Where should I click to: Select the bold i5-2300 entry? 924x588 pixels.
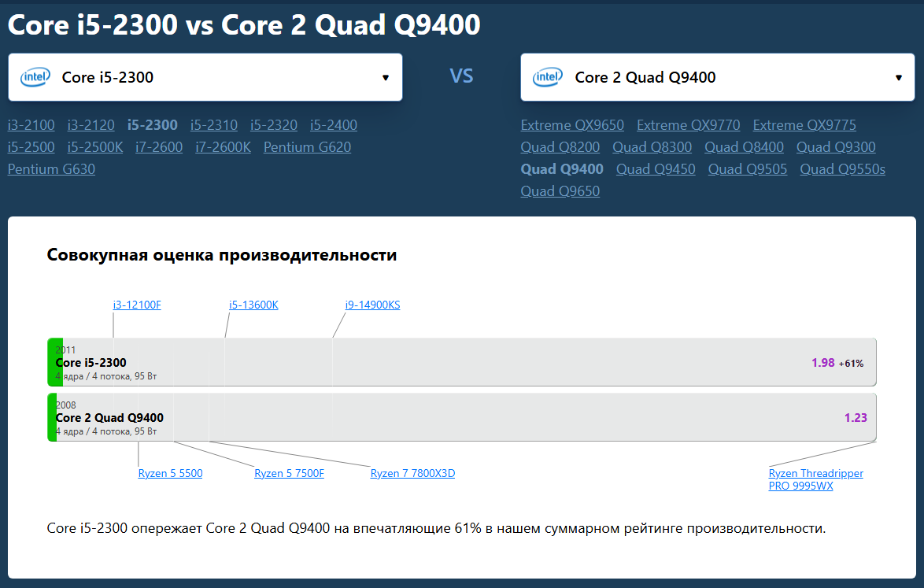153,125
